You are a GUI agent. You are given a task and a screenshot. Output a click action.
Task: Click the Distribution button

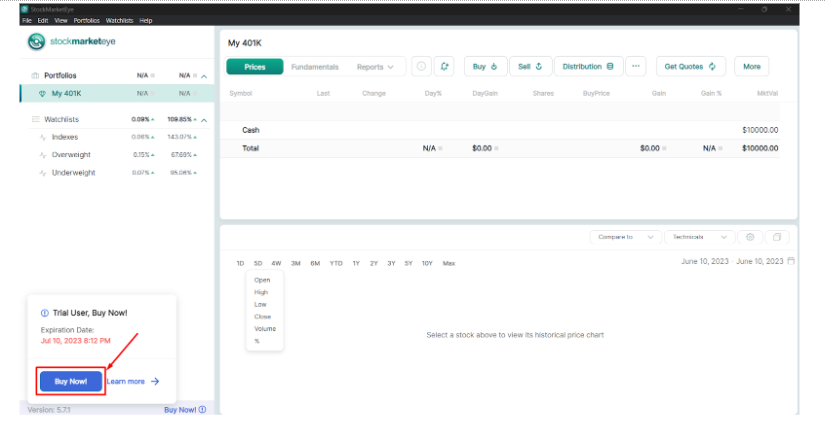[x=588, y=66]
